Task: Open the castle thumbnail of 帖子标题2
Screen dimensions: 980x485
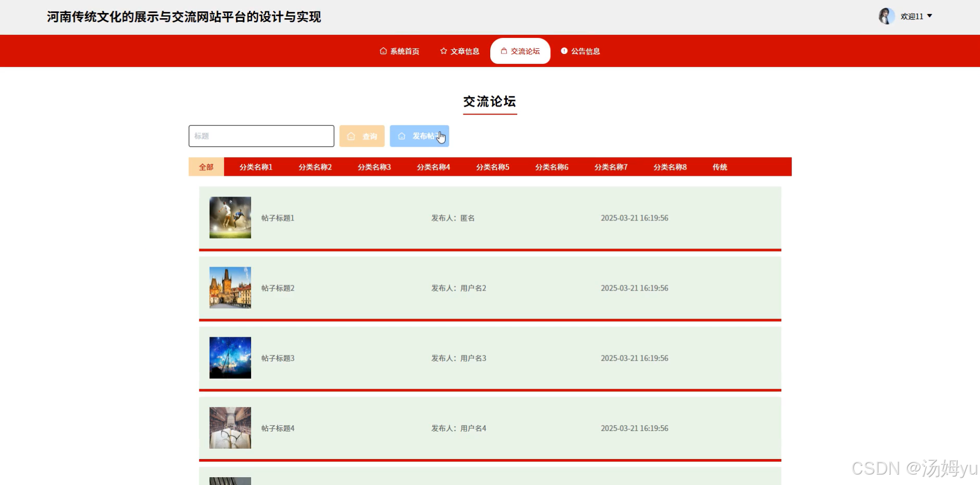Action: tap(230, 287)
